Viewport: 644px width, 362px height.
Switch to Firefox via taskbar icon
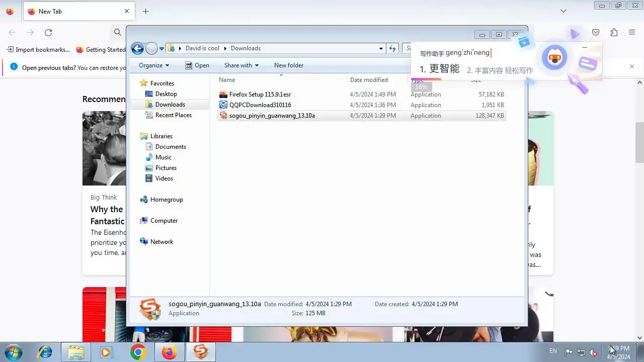[x=169, y=352]
